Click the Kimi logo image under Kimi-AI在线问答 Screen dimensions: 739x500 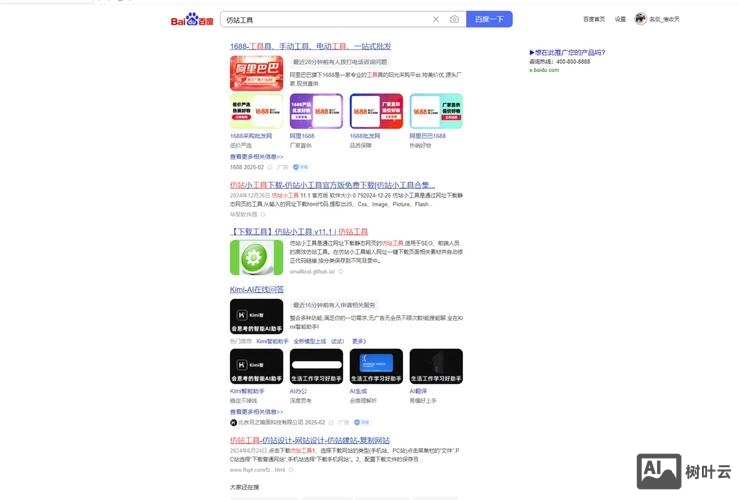[x=256, y=316]
